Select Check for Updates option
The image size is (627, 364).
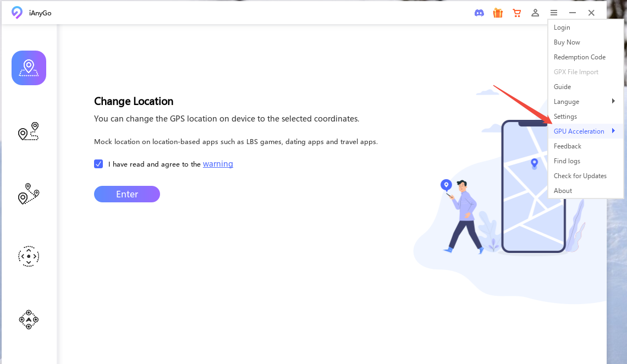coord(580,176)
